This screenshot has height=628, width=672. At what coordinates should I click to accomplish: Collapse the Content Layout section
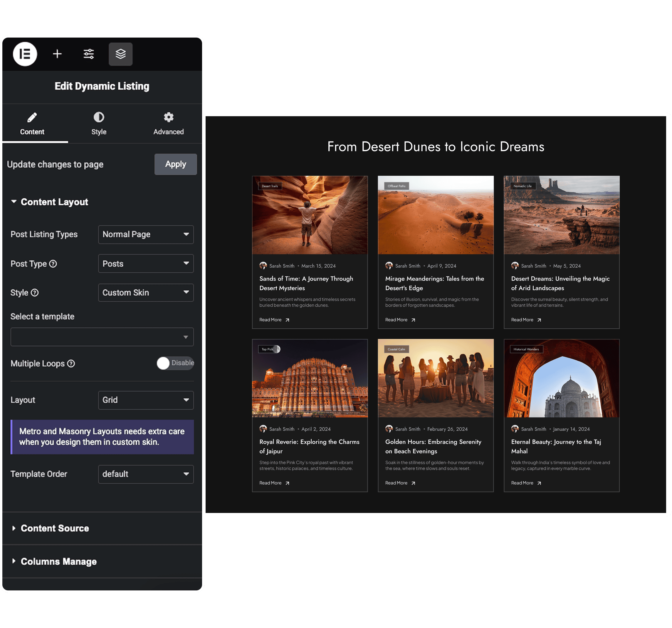54,202
